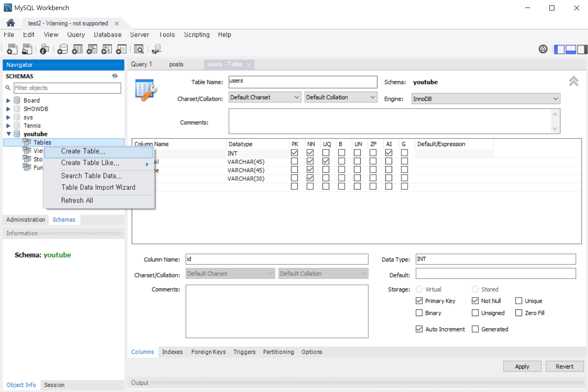This screenshot has height=392, width=588.
Task: Toggle the left sidebar panel icon
Action: point(559,50)
